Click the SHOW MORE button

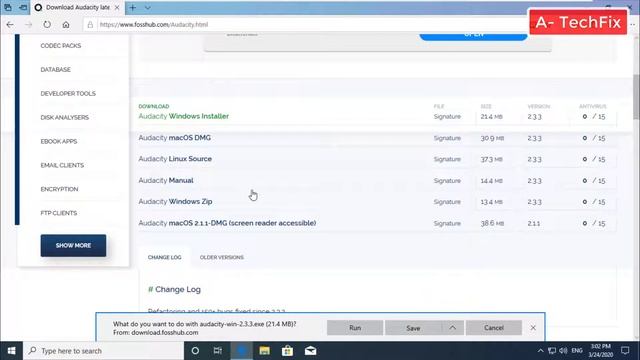pos(73,245)
